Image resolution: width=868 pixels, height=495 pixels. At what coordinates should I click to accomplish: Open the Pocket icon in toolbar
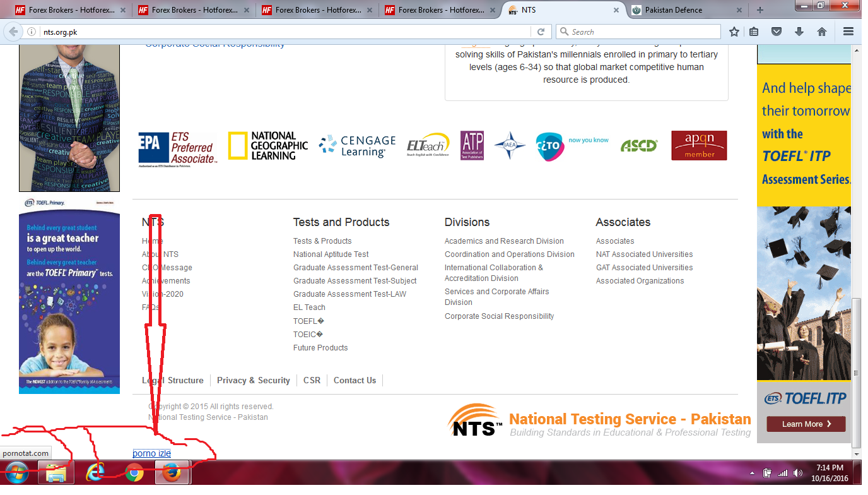tap(777, 32)
